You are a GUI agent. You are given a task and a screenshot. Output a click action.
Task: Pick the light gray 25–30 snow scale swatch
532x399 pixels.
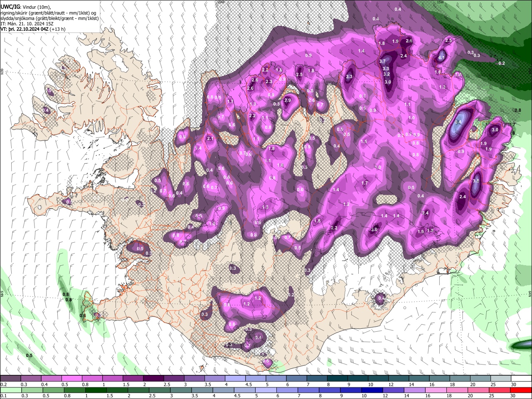500,379
